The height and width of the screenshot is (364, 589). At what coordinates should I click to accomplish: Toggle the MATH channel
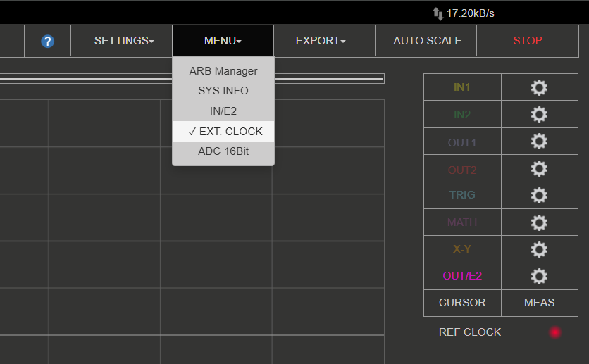(462, 222)
